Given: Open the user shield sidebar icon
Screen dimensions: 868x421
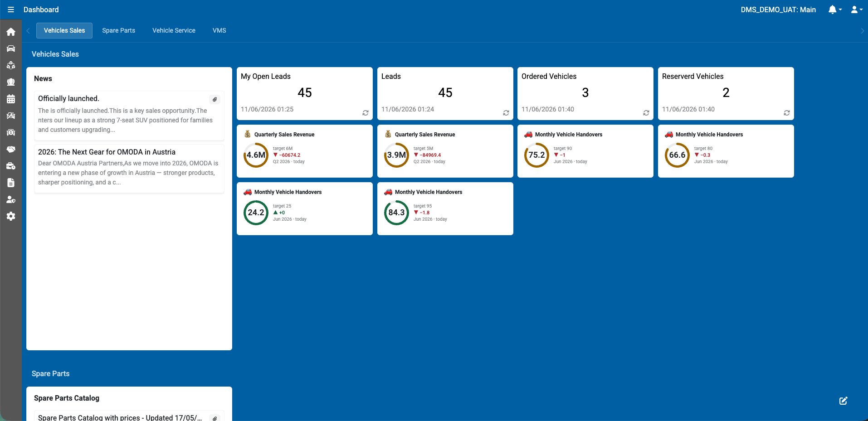Looking at the screenshot, I should tap(11, 199).
